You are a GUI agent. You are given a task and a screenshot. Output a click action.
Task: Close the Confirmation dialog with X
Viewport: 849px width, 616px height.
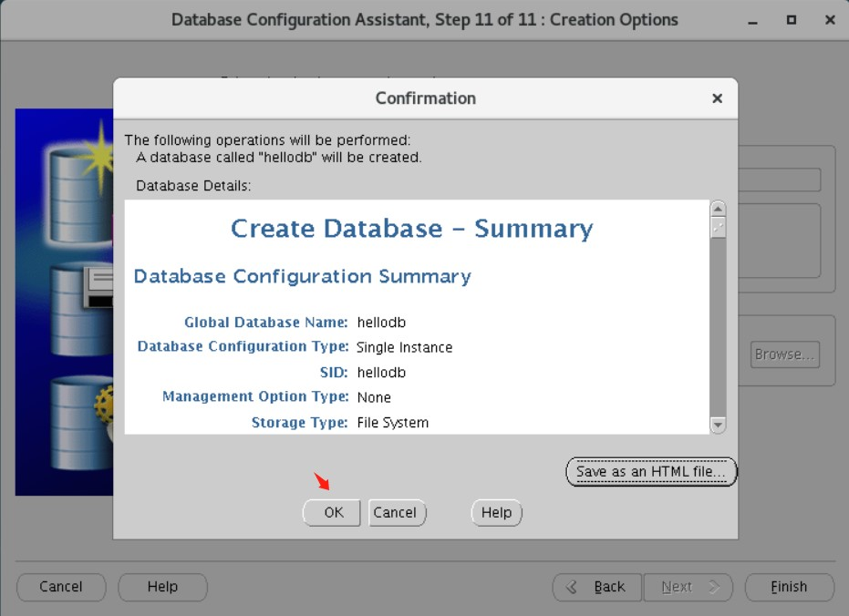pyautogui.click(x=718, y=98)
